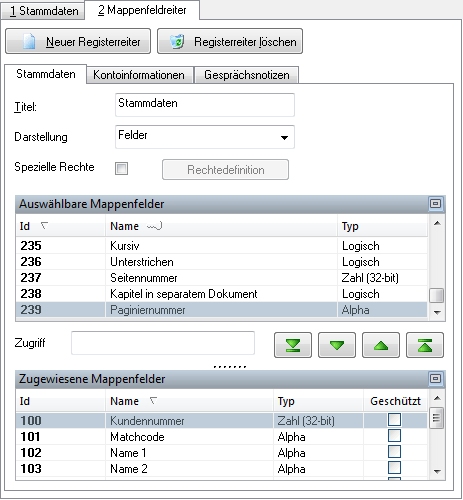Click the available fields list scrollbar thumb
Image resolution: width=463 pixels, height=500 pixels.
(436, 295)
